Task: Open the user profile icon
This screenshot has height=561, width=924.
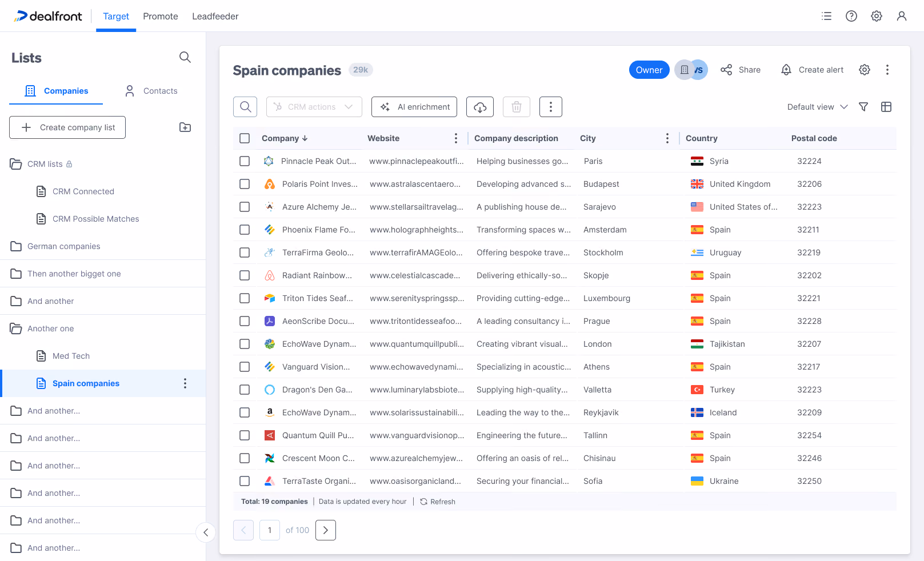Action: 902,16
